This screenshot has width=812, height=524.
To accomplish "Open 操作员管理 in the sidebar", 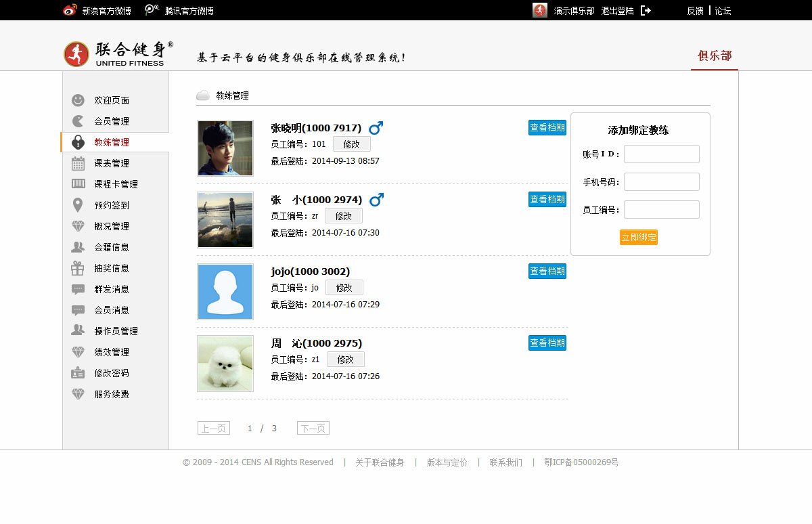I will pos(116,331).
